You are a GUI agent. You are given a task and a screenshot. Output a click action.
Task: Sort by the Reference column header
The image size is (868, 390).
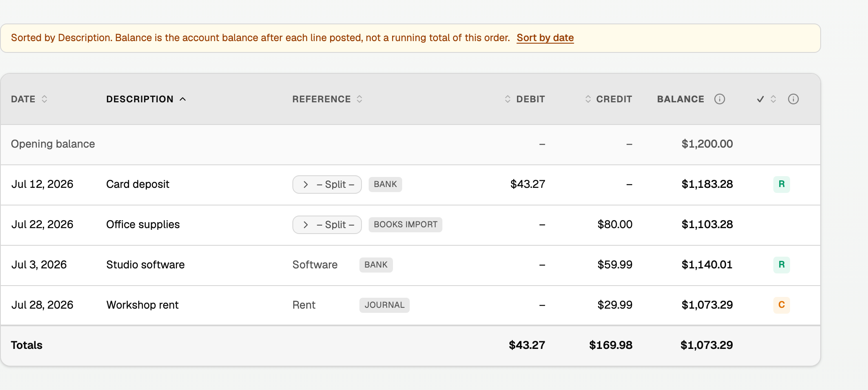click(x=327, y=99)
